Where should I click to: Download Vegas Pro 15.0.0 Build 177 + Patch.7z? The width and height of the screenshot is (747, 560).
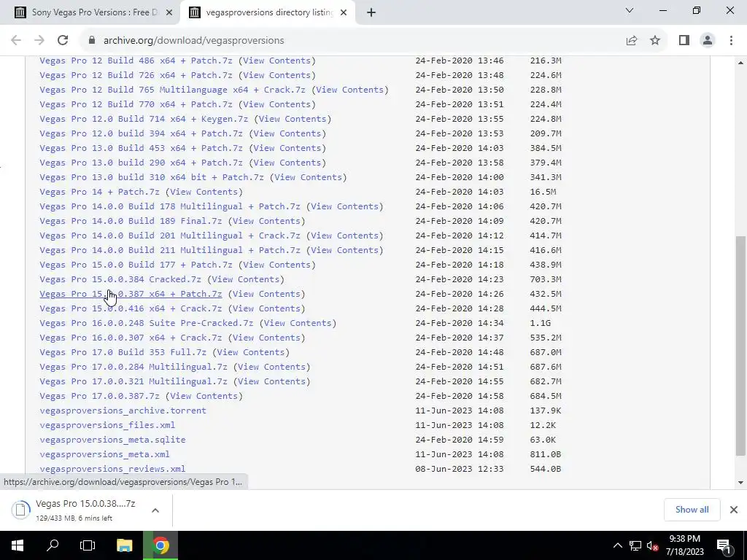pos(136,265)
